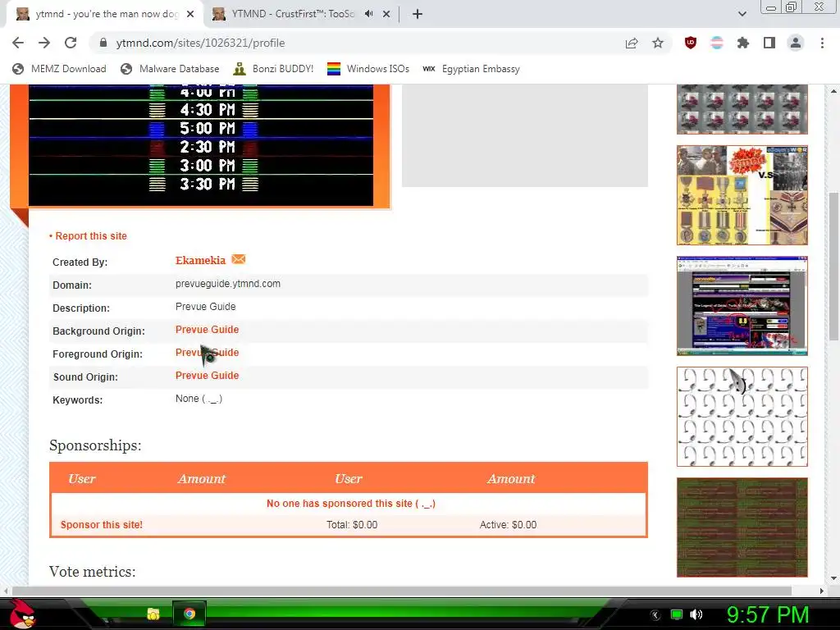Open the file explorer taskbar icon
This screenshot has width=840, height=630.
point(153,614)
